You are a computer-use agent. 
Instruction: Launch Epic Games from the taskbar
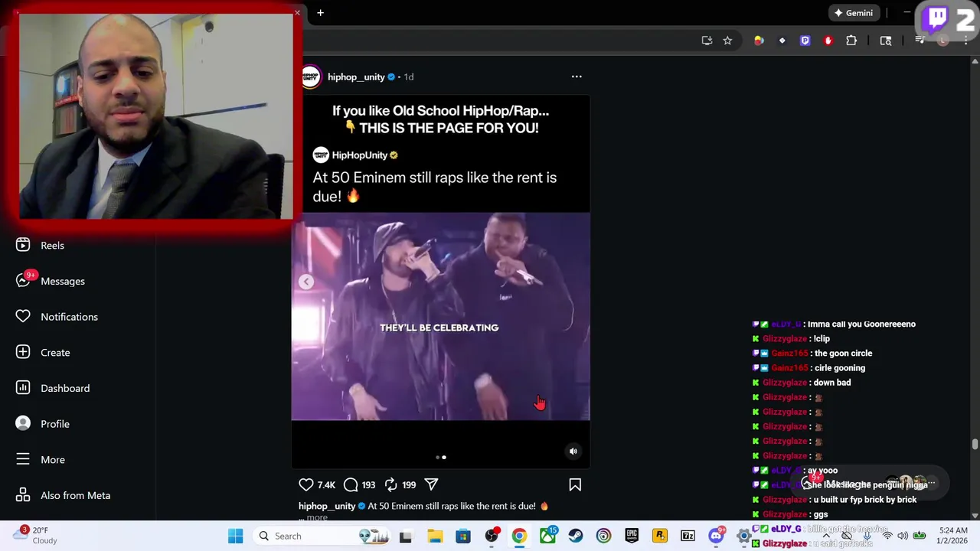point(632,536)
